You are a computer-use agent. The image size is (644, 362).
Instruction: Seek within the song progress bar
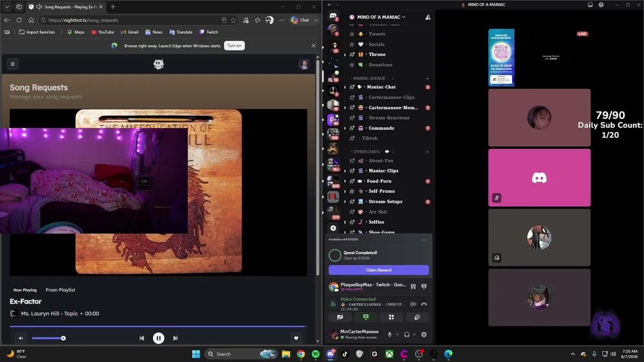click(x=157, y=327)
